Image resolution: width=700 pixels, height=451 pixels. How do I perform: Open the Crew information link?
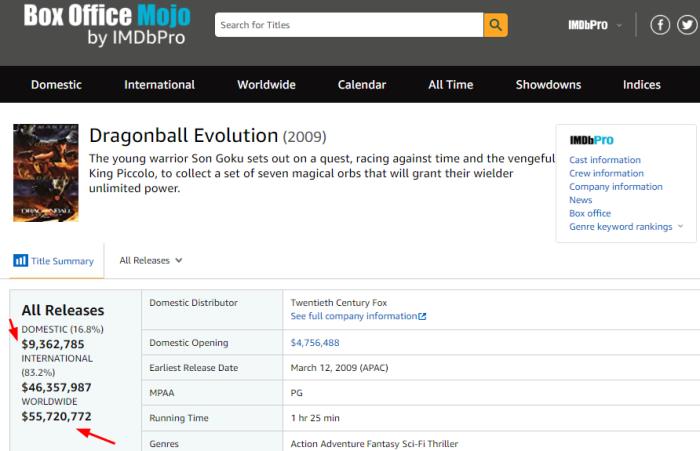click(x=606, y=173)
